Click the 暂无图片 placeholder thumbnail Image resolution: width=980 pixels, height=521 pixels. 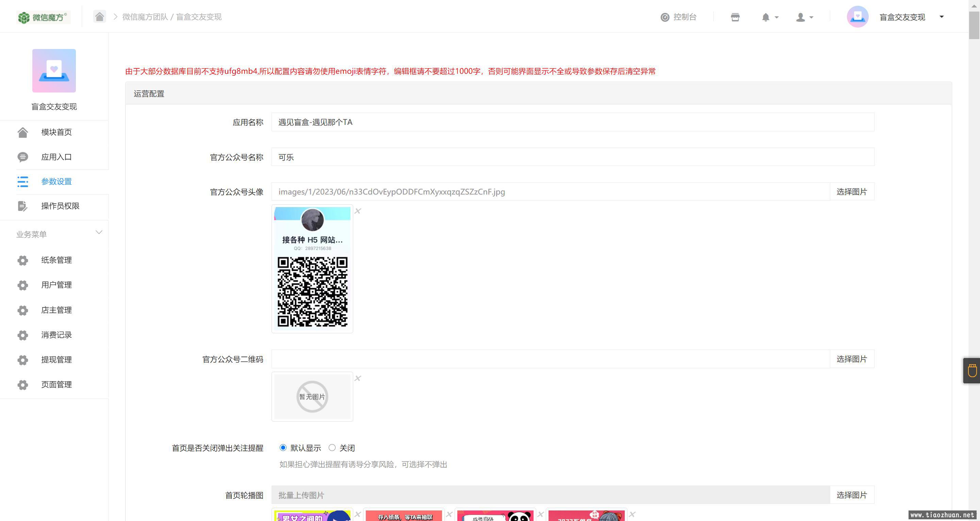312,397
